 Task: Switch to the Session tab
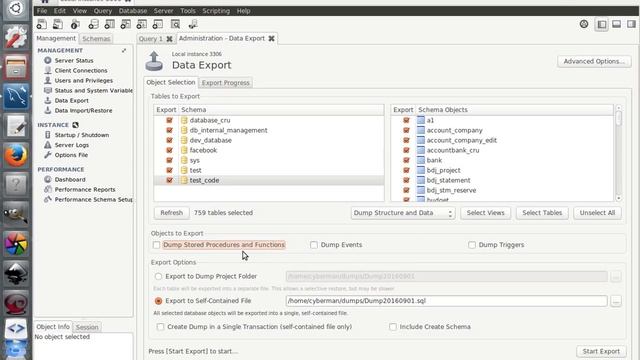[87, 327]
